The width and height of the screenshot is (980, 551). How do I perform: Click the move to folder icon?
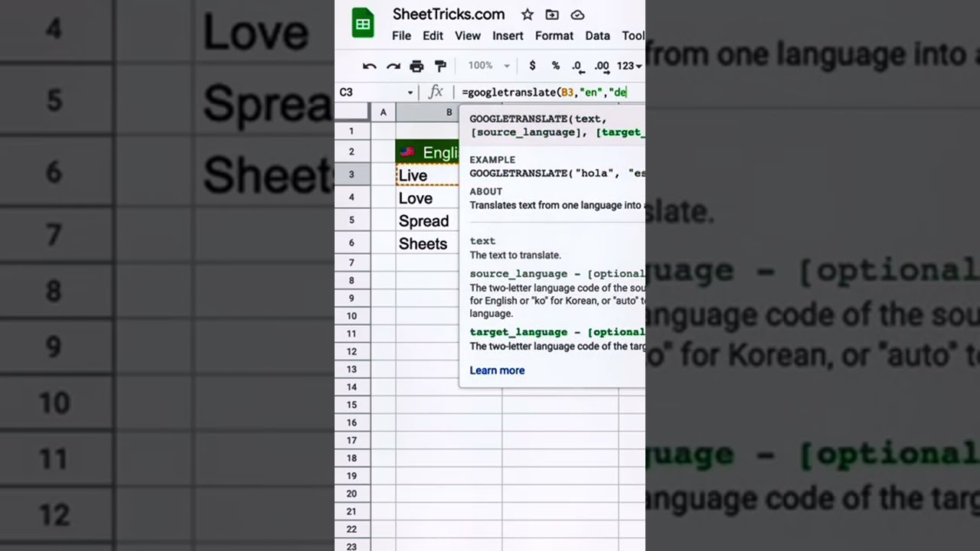[x=552, y=15]
